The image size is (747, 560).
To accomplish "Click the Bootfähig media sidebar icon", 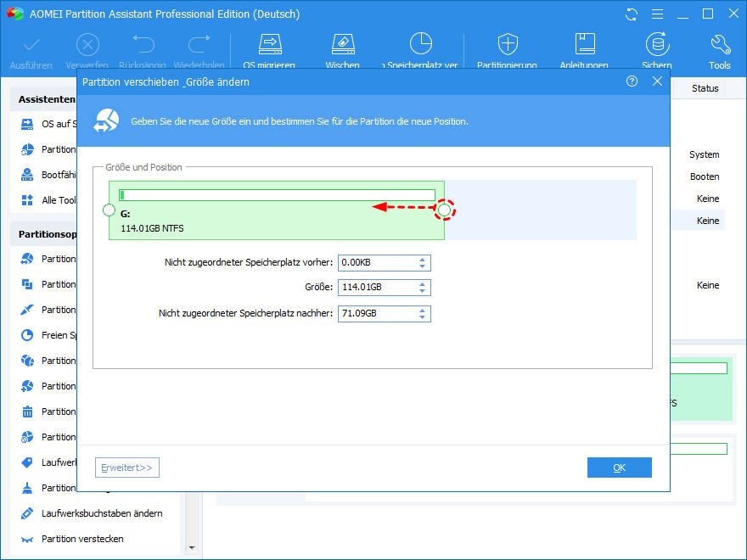I will point(27,175).
